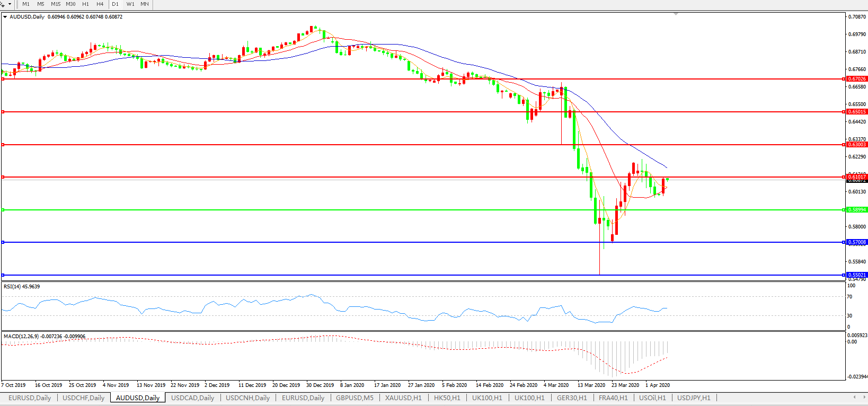Toggle the D1 daily timeframe button
Image resolution: width=868 pixels, height=406 pixels.
click(x=115, y=4)
